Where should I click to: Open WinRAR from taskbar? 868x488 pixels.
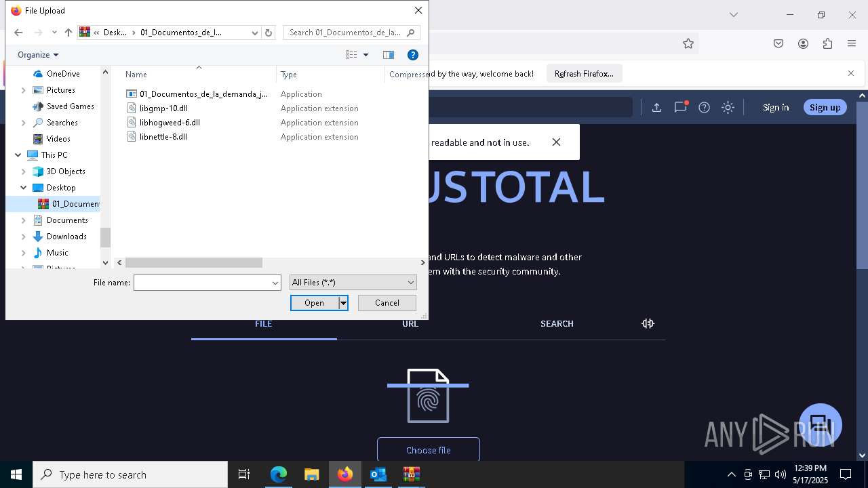411,474
